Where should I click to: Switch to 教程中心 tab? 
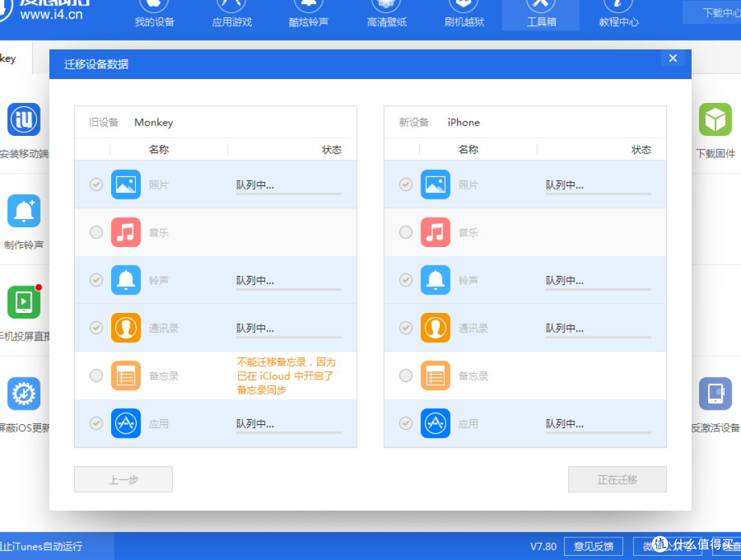point(619,14)
